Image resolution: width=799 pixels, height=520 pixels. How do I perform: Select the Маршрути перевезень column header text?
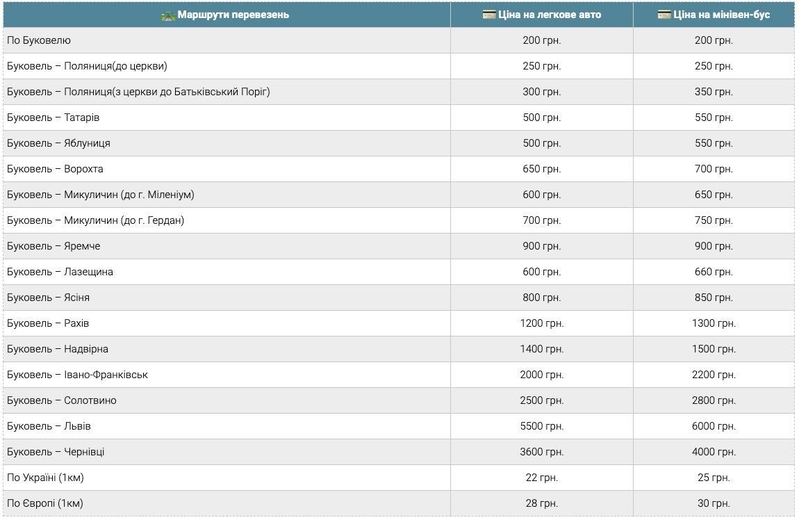(233, 15)
